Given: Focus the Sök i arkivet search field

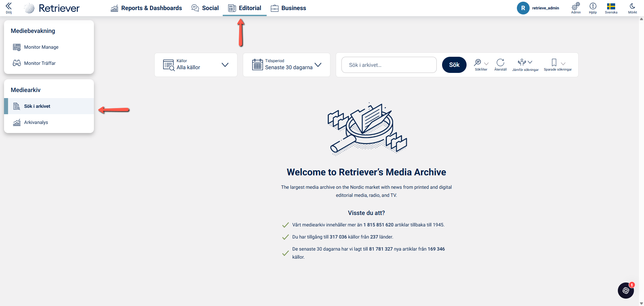Looking at the screenshot, I should [x=389, y=65].
